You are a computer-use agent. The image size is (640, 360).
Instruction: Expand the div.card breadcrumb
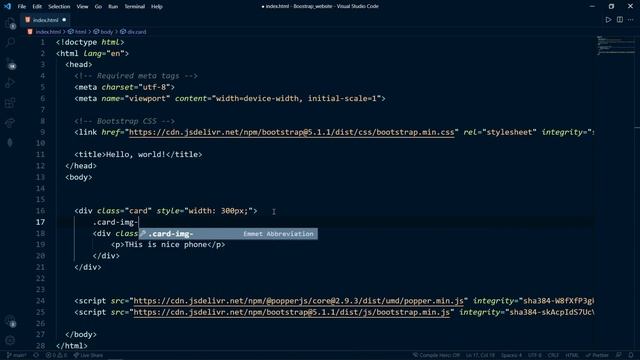pos(133,31)
